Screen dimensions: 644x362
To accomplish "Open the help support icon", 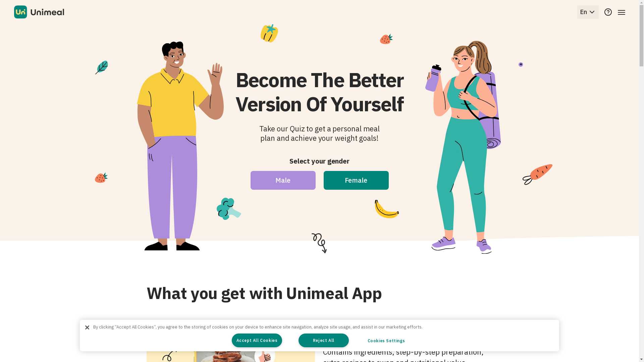I will point(608,12).
